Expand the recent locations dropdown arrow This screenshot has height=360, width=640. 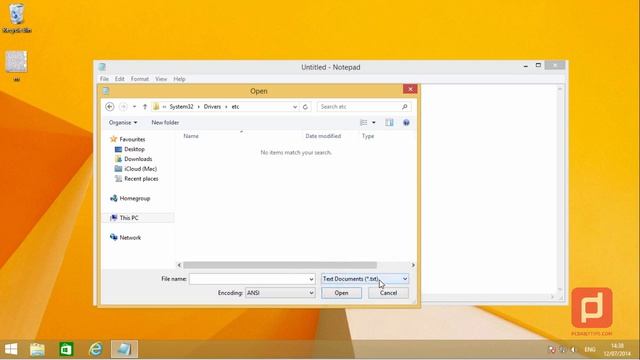click(134, 107)
